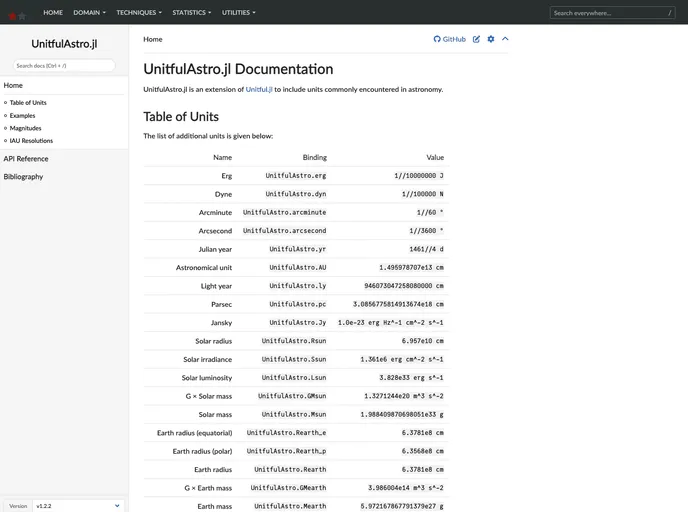Click the 1.988409870698051e33 g value

click(402, 415)
